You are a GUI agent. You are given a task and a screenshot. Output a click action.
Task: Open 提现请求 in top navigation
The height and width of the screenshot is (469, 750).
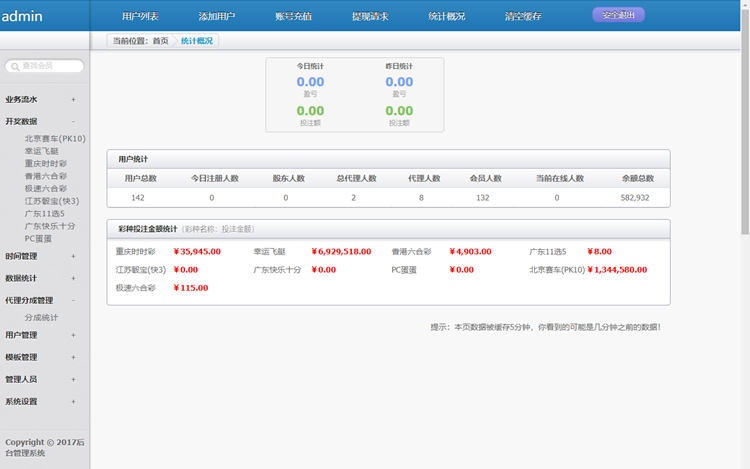[370, 17]
